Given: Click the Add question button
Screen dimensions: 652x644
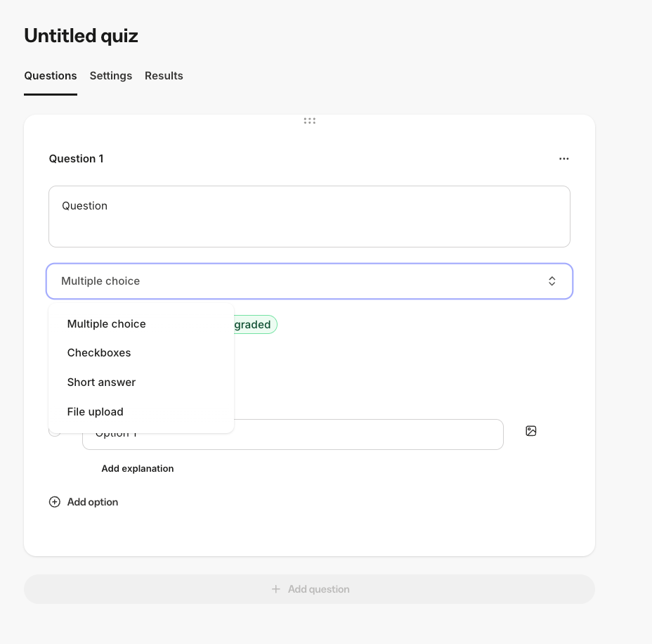Looking at the screenshot, I should coord(310,589).
